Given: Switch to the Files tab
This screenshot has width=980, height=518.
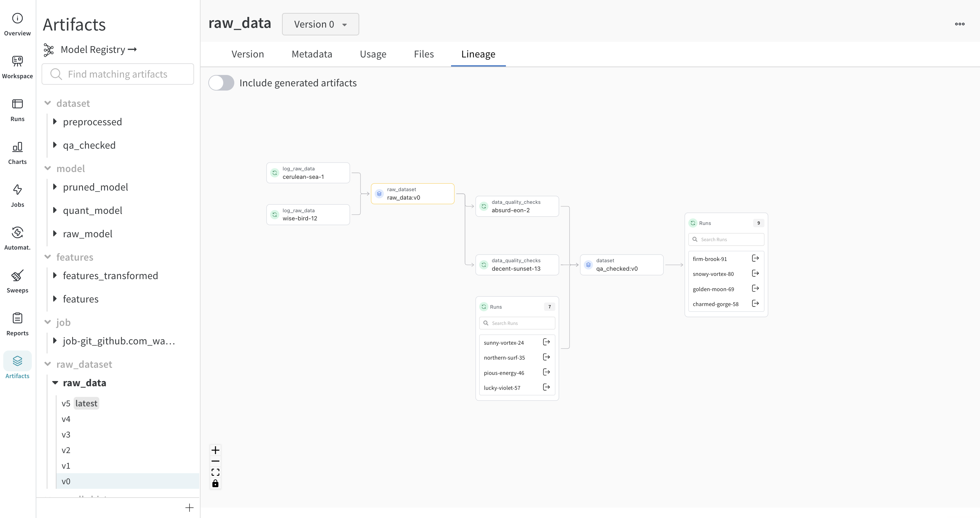Looking at the screenshot, I should [x=423, y=54].
